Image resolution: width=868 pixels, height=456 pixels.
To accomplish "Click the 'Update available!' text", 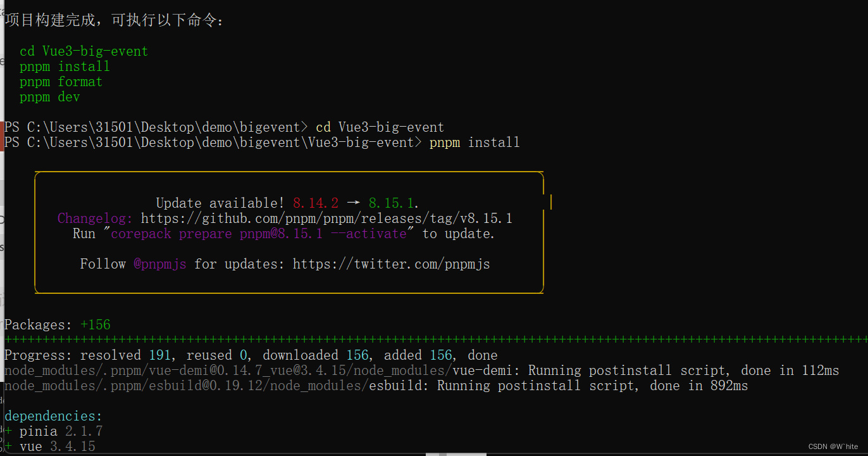I will (x=221, y=203).
